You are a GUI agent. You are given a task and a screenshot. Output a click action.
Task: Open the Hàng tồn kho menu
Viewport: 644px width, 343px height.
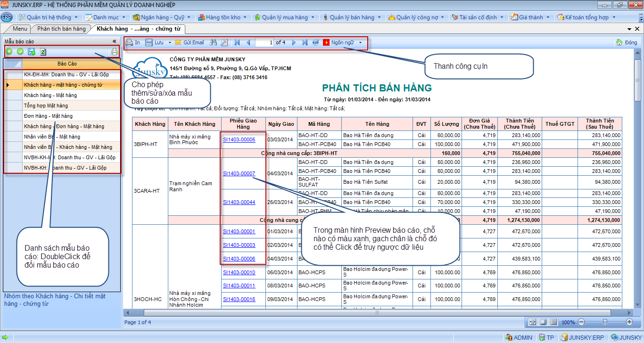[223, 17]
